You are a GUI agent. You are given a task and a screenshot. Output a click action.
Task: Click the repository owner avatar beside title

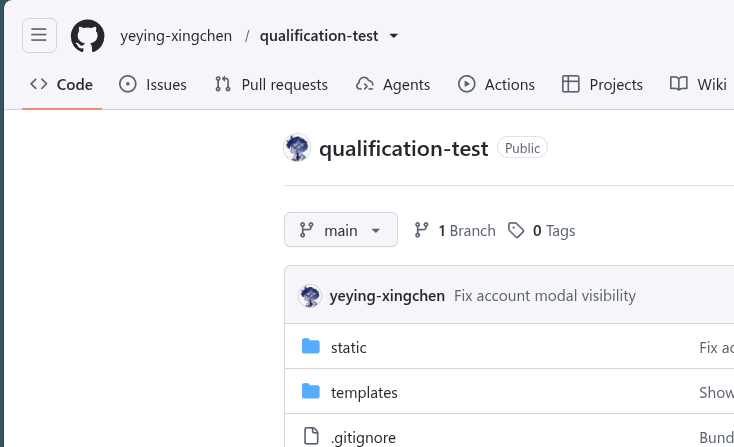297,148
